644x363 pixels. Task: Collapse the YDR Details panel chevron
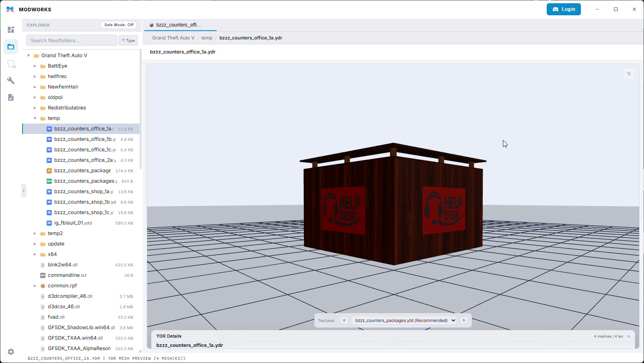tap(629, 336)
